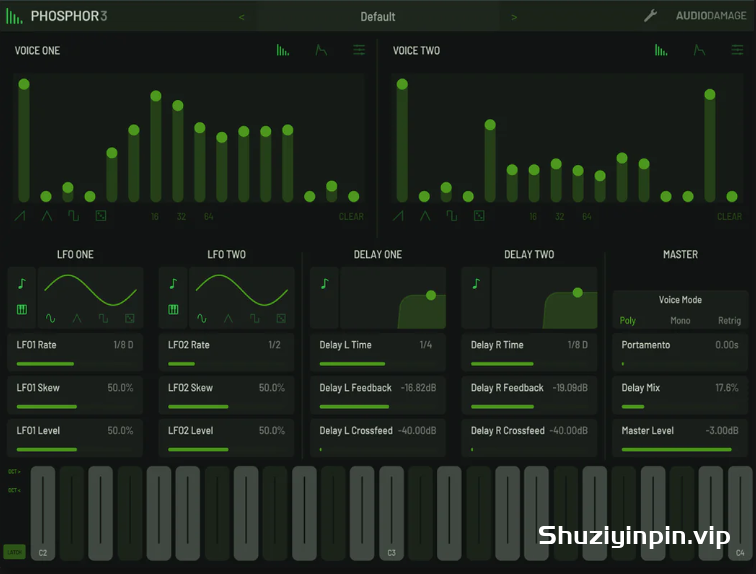The width and height of the screenshot is (756, 574).
Task: Play the C3 piano key
Action: [x=392, y=513]
